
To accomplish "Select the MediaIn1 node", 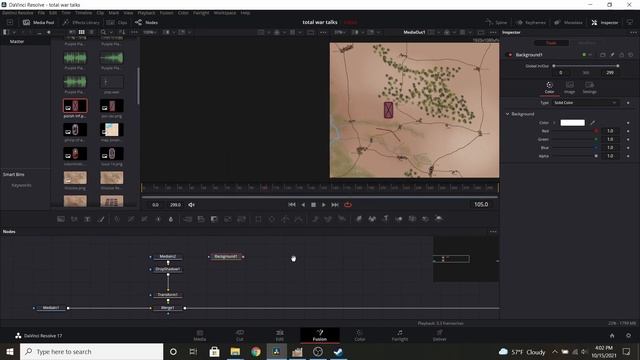I will tap(51, 308).
